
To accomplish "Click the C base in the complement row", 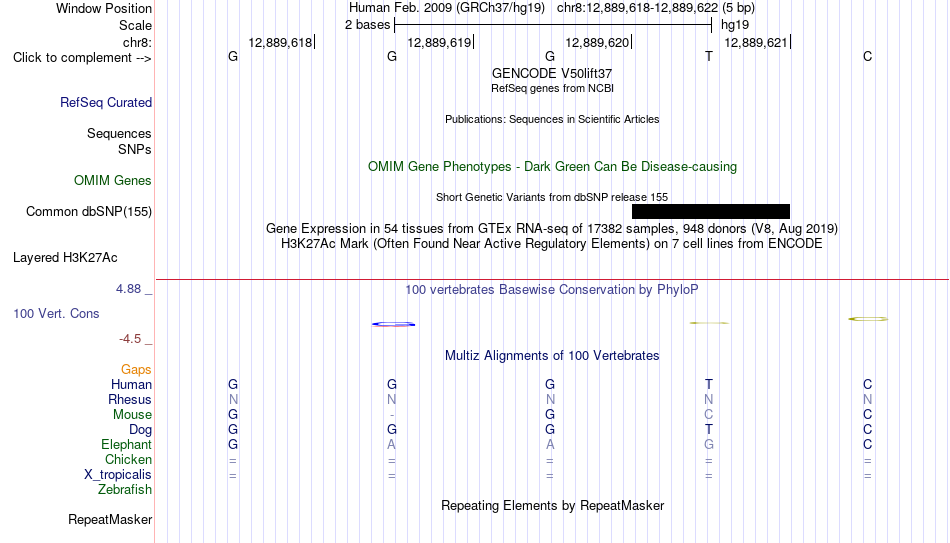I will [x=868, y=56].
